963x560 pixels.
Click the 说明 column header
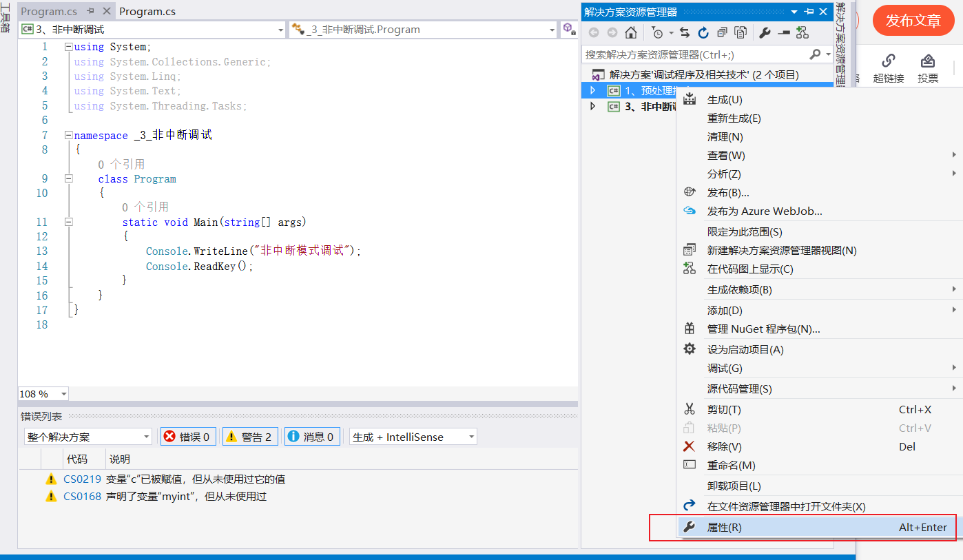120,459
